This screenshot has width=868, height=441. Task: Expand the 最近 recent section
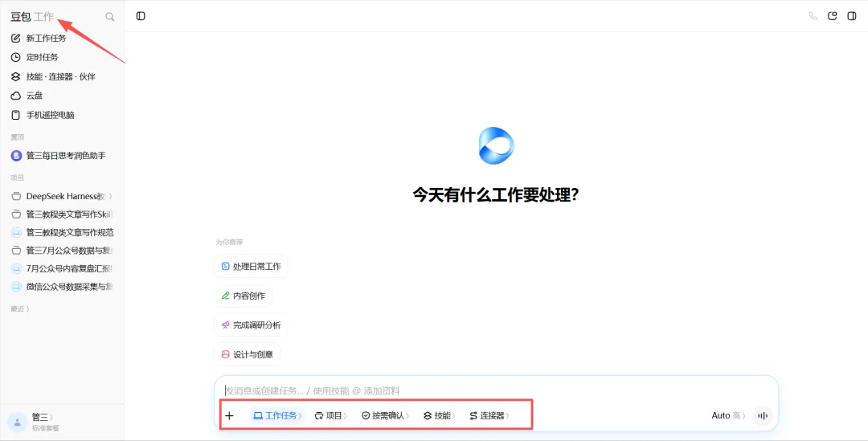coord(20,308)
